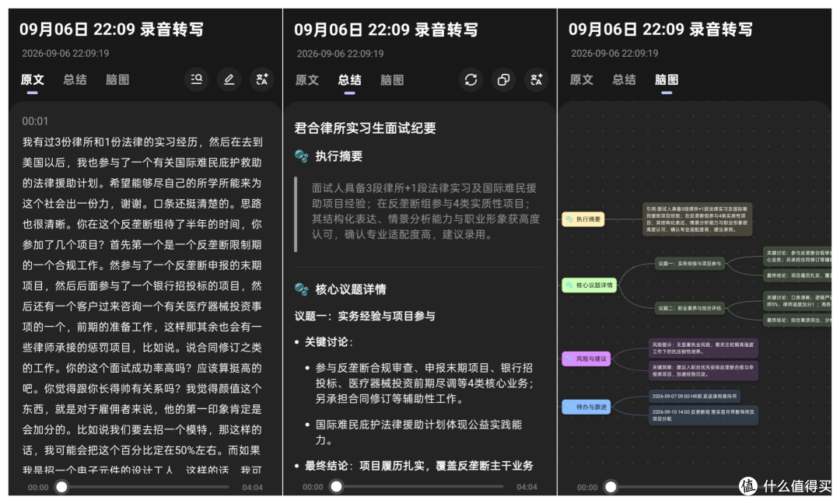Click the 核心议题详情 heading in the summary
Screen dimensions: 840x504
point(350,289)
